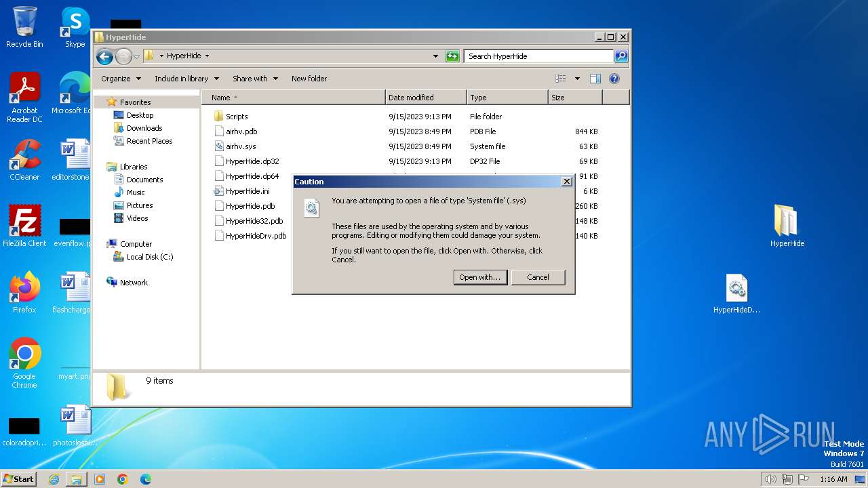The width and height of the screenshot is (868, 488).
Task: Open Chrome from the taskbar
Action: coord(123,479)
